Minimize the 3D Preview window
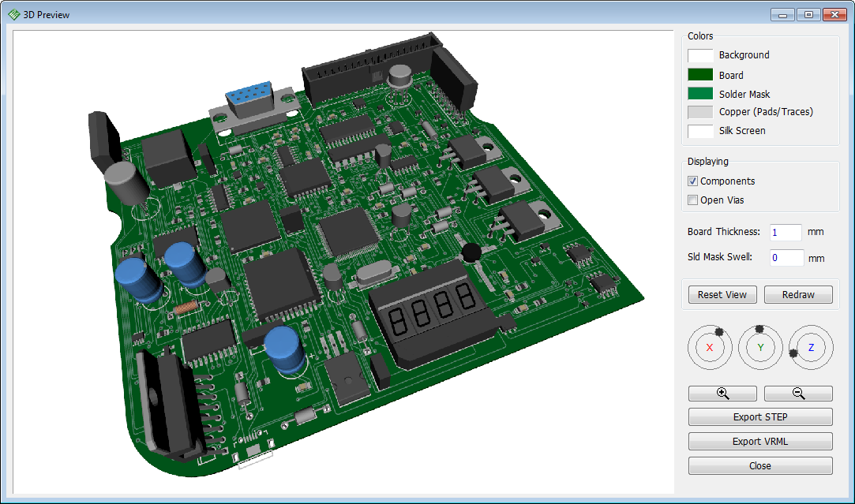This screenshot has width=855, height=504. [782, 15]
